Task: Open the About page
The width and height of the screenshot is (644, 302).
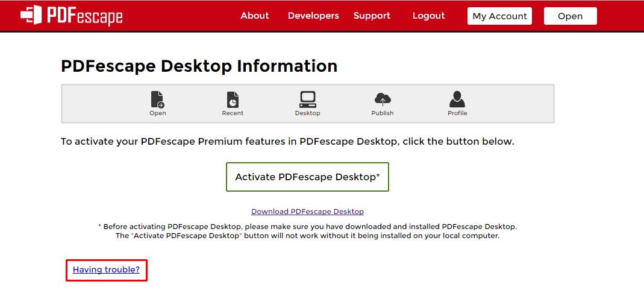Action: [255, 16]
